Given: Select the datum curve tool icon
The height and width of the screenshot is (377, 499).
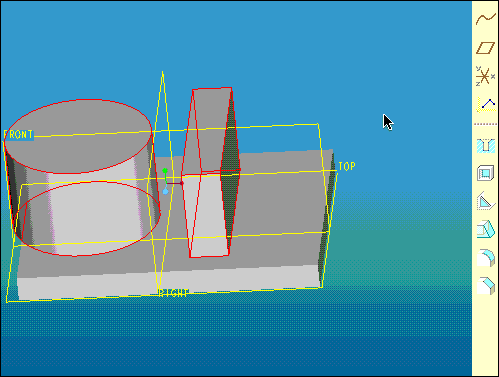Looking at the screenshot, I should tap(485, 19).
